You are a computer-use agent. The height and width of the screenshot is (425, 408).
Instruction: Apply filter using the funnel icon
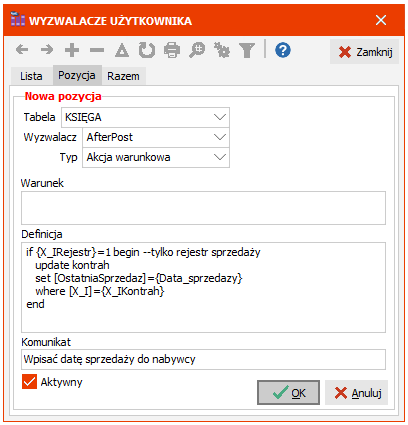pos(247,50)
